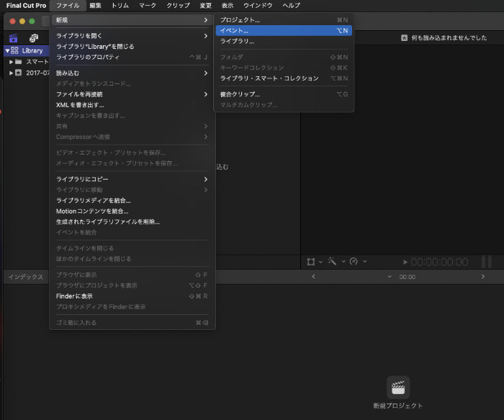Open the 編集 menu

tap(96, 6)
